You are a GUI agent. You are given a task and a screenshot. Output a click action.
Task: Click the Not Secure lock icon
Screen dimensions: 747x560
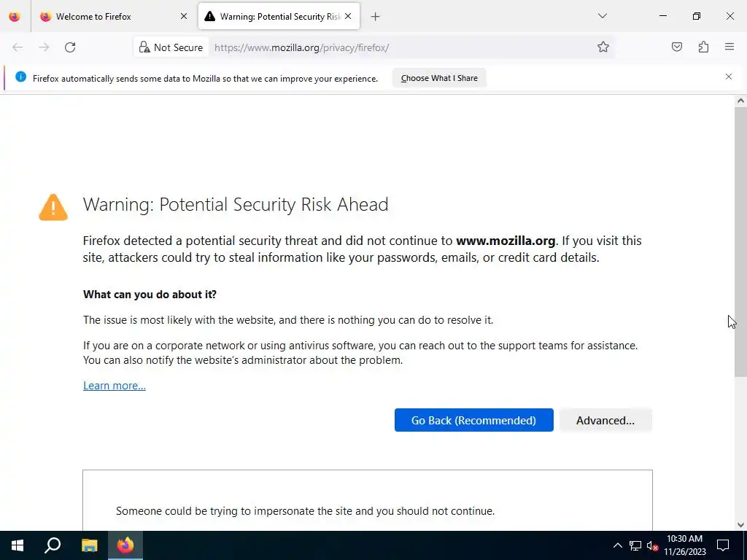click(x=144, y=47)
